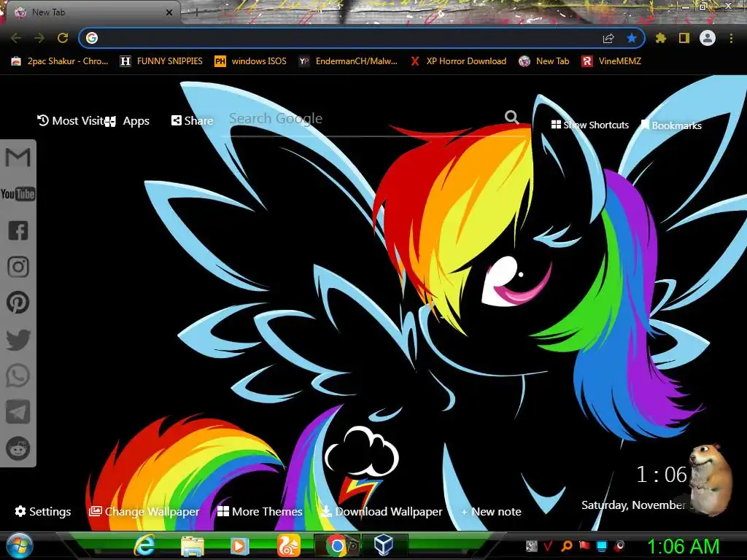Open the Most Visited menu

[x=71, y=121]
